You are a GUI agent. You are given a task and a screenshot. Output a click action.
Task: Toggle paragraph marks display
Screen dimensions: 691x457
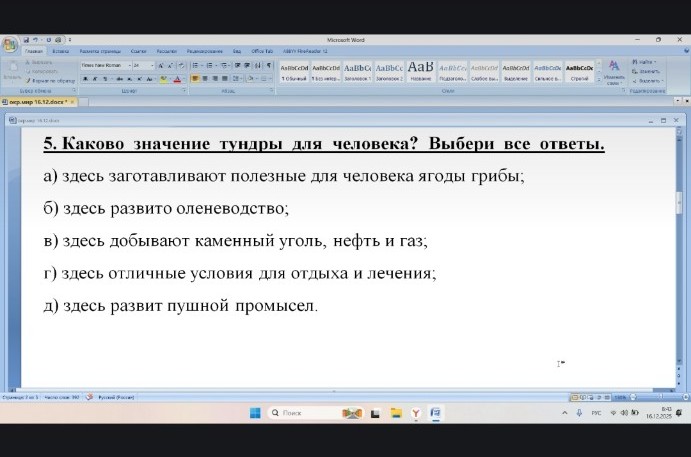(x=269, y=65)
